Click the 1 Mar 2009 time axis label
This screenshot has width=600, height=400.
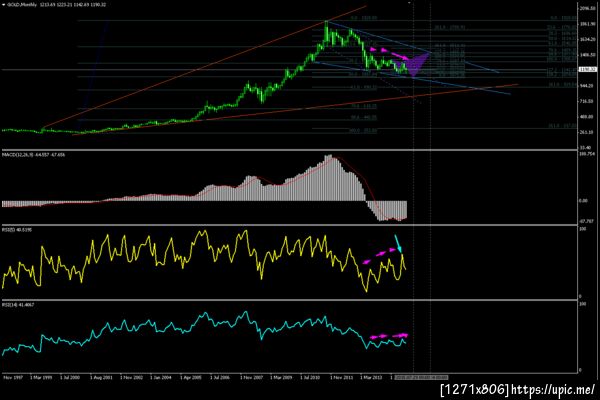click(281, 377)
